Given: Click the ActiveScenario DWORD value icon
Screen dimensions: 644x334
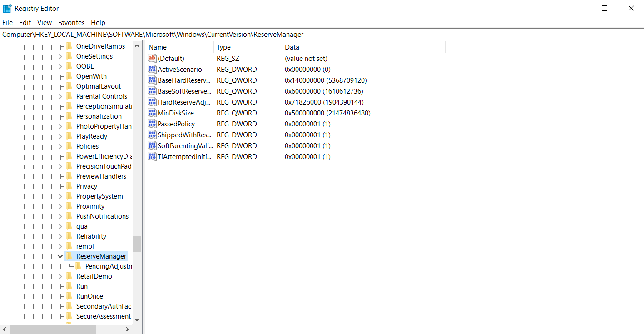Looking at the screenshot, I should pyautogui.click(x=152, y=69).
